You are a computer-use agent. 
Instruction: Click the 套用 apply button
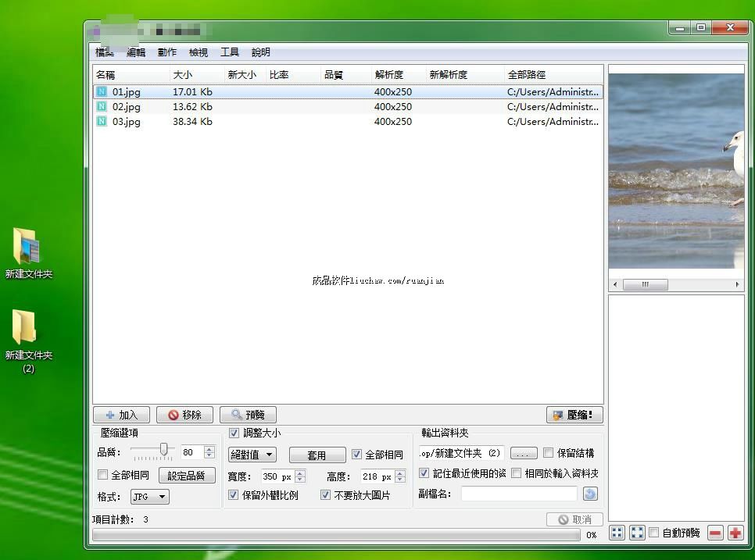pyautogui.click(x=317, y=455)
